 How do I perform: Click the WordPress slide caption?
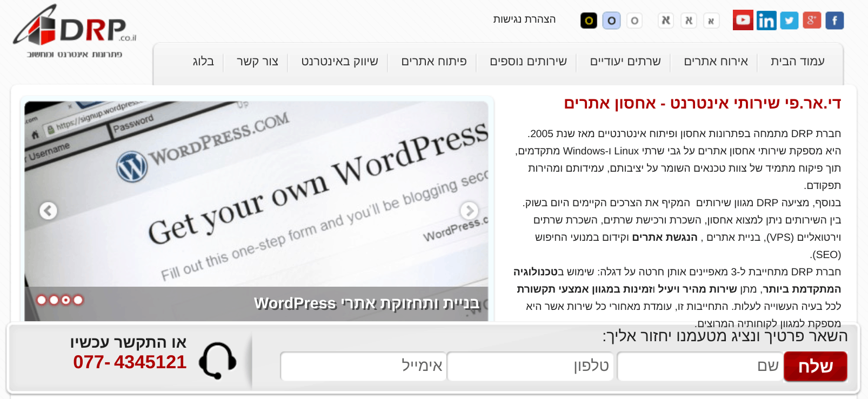366,303
